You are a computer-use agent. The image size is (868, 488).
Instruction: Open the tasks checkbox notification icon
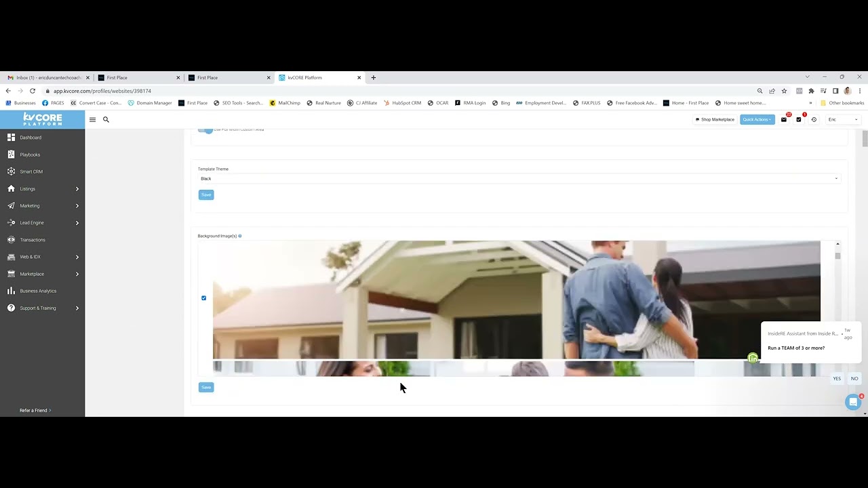coord(799,119)
